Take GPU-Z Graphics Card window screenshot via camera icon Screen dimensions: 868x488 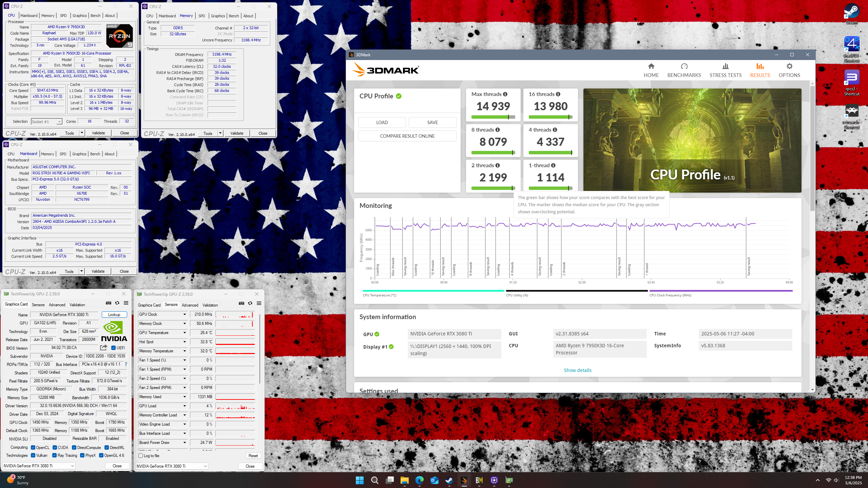point(109,303)
